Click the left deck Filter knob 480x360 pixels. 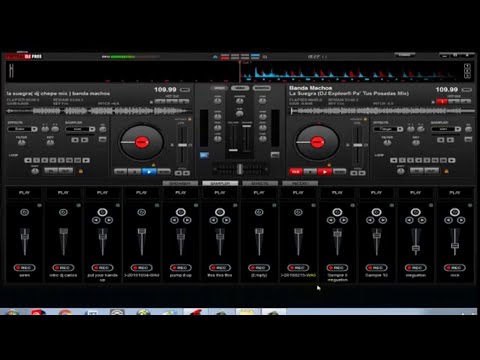pyautogui.click(x=22, y=143)
